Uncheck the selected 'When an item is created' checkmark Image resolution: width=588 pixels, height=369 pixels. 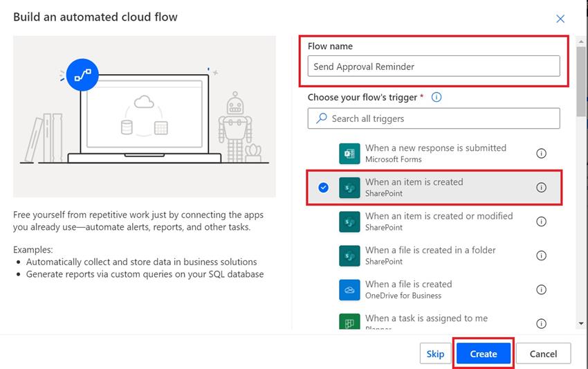pos(323,188)
